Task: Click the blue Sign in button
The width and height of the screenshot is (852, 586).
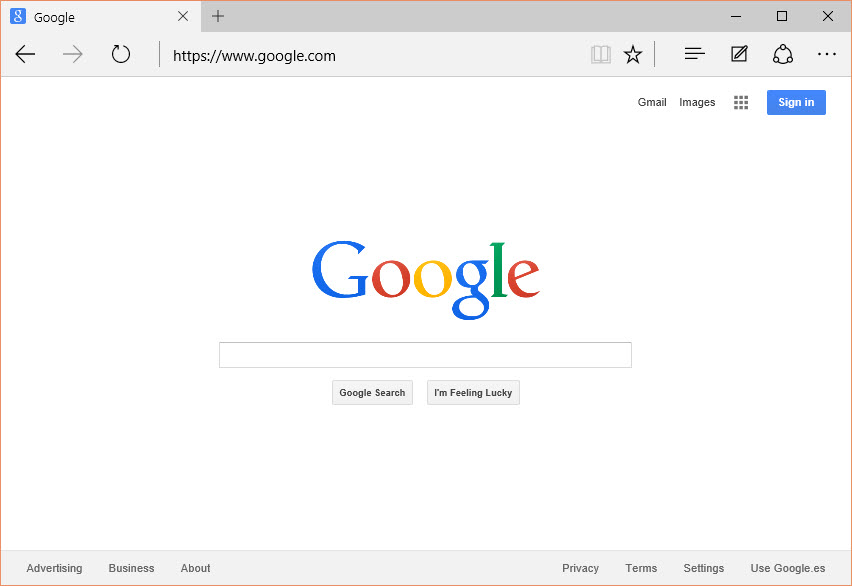Action: tap(796, 102)
